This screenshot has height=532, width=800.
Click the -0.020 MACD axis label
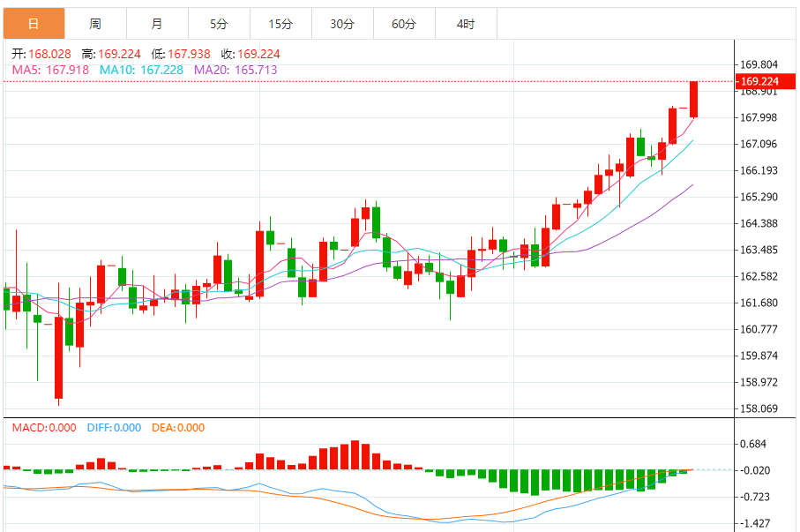click(755, 471)
